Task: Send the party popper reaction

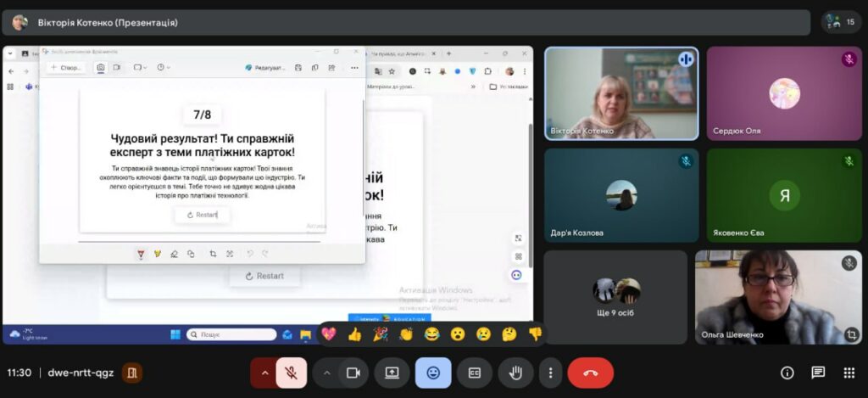Action: coord(381,334)
